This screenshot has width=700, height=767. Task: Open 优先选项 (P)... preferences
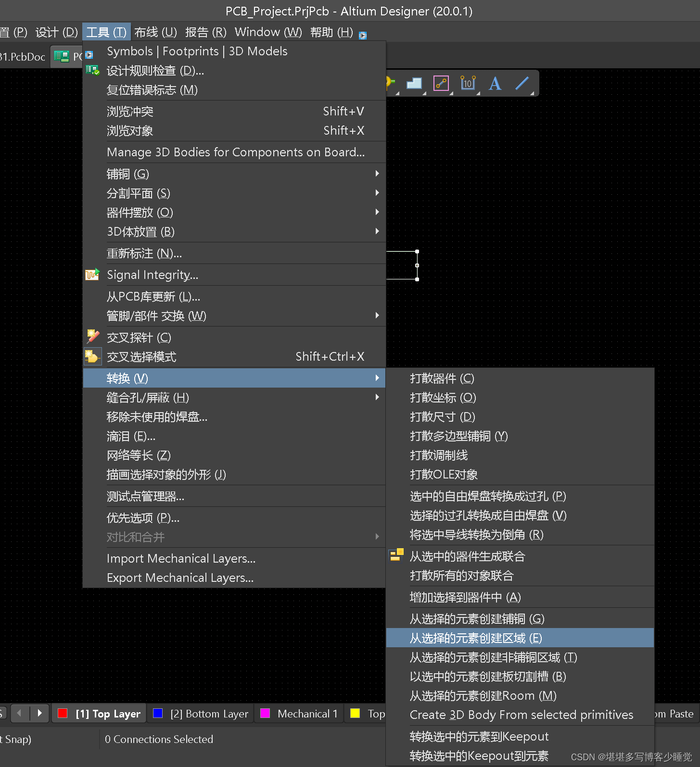pos(234,517)
